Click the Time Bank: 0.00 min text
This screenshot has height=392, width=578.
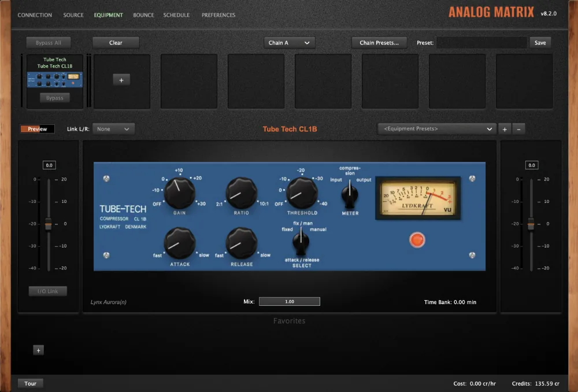tap(450, 302)
